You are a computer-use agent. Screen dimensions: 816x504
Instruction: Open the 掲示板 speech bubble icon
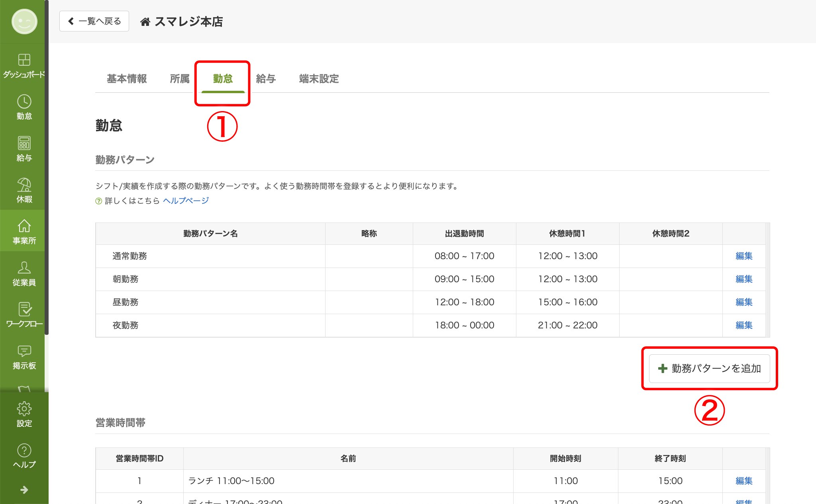pyautogui.click(x=24, y=351)
